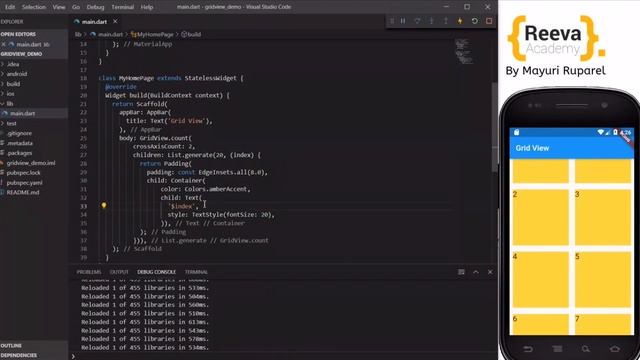
Task: Close main.dart in Open Editors list
Action: [x=4, y=44]
